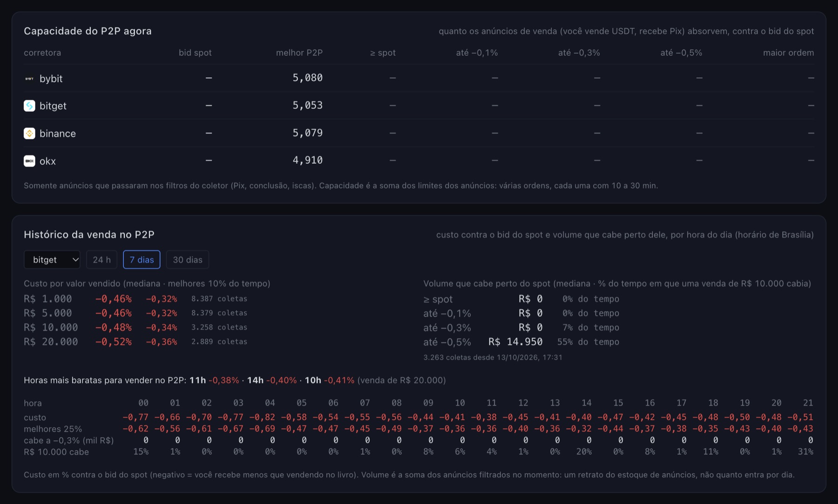Click custo value −0,82 under hour 04
Screen dimensions: 838x504
262,417
